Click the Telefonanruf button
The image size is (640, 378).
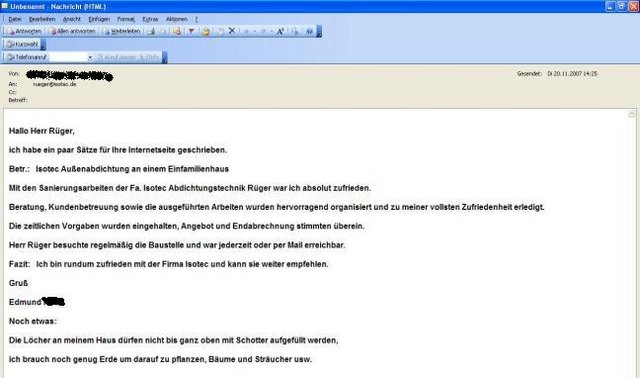coord(27,57)
